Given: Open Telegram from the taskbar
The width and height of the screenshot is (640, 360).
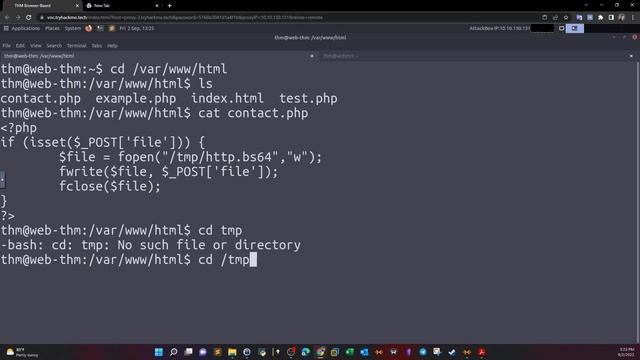Looking at the screenshot, I should (423, 352).
